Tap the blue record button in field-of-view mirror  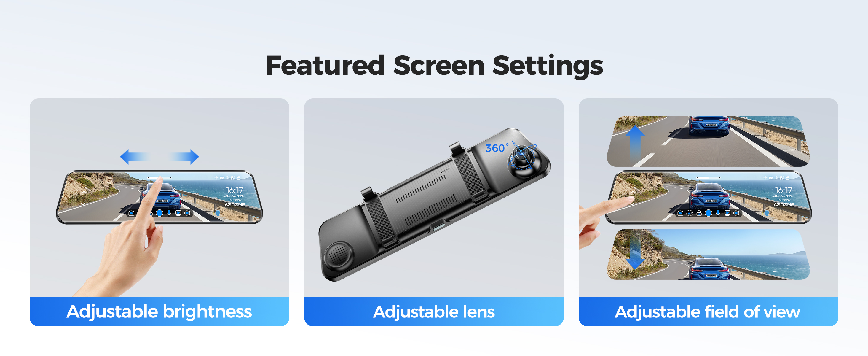[x=709, y=213]
